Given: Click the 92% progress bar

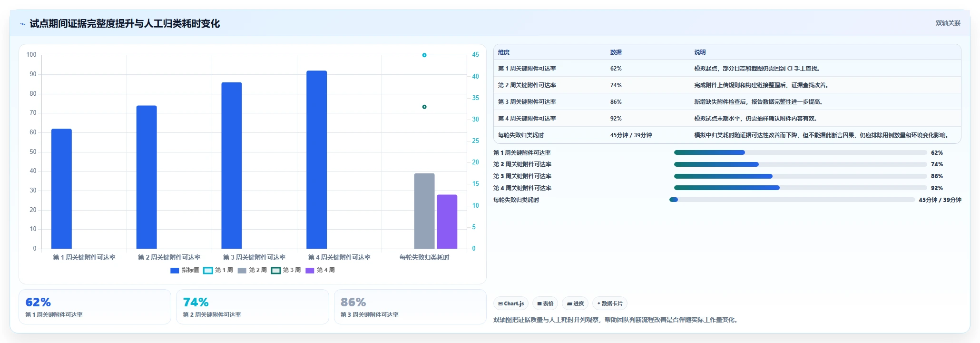Looking at the screenshot, I should (x=801, y=188).
